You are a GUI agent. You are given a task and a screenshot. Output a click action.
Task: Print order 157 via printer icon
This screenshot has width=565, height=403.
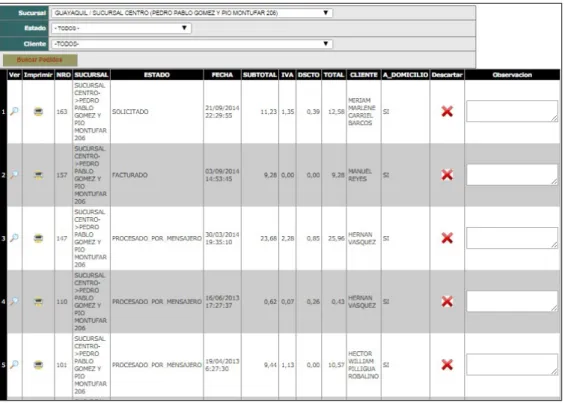38,175
